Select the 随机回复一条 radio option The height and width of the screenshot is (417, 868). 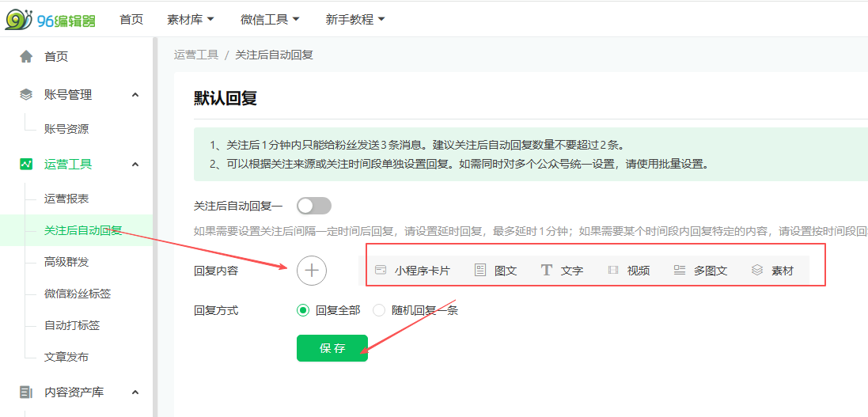[379, 310]
